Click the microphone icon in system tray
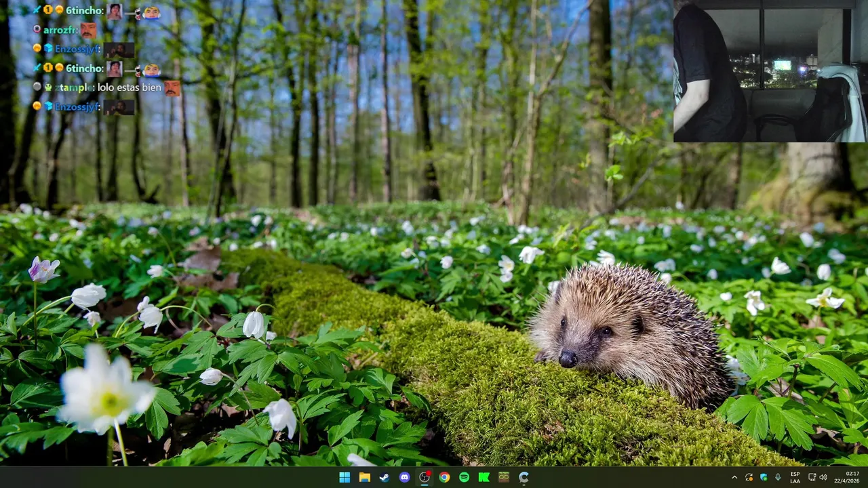868x488 pixels. 778,477
